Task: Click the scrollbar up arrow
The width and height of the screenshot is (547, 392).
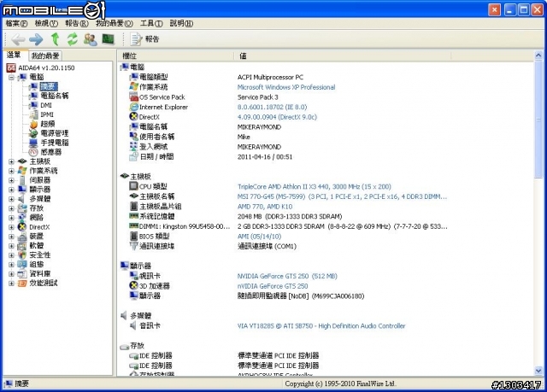Action: coord(538,56)
